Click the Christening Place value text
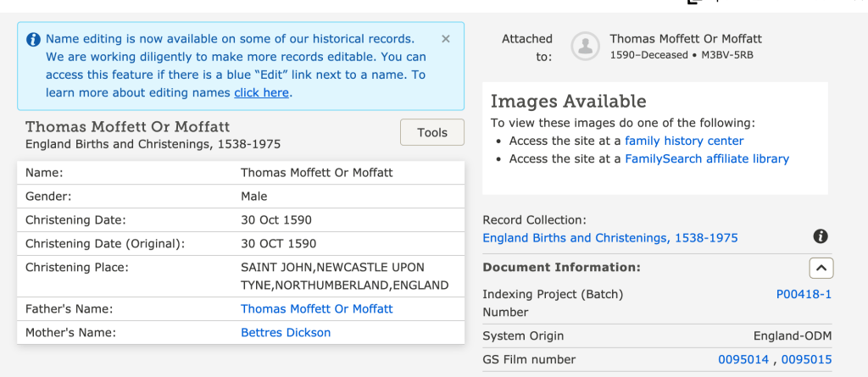Screen dimensions: 868x377 point(344,276)
